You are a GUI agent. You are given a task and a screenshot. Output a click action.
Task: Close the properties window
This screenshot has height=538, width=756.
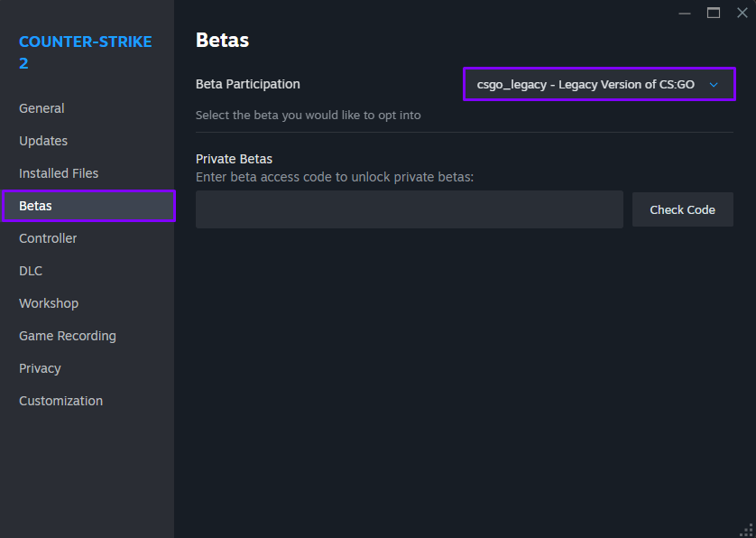[x=742, y=13]
